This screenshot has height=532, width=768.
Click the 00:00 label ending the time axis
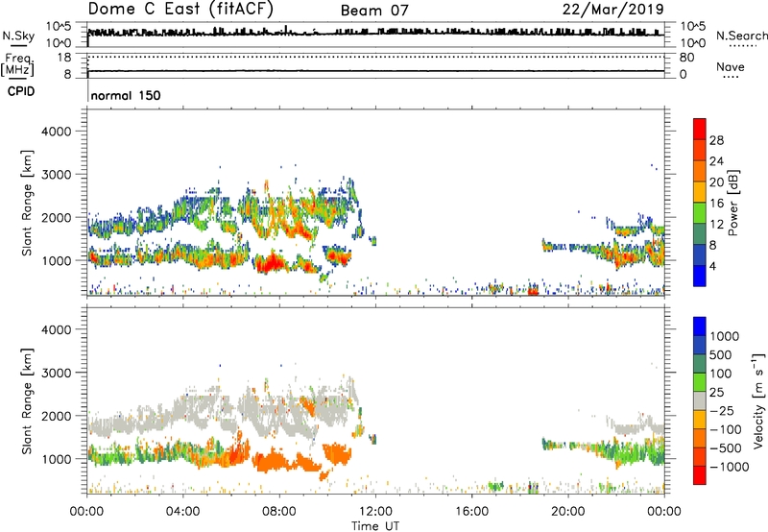663,512
